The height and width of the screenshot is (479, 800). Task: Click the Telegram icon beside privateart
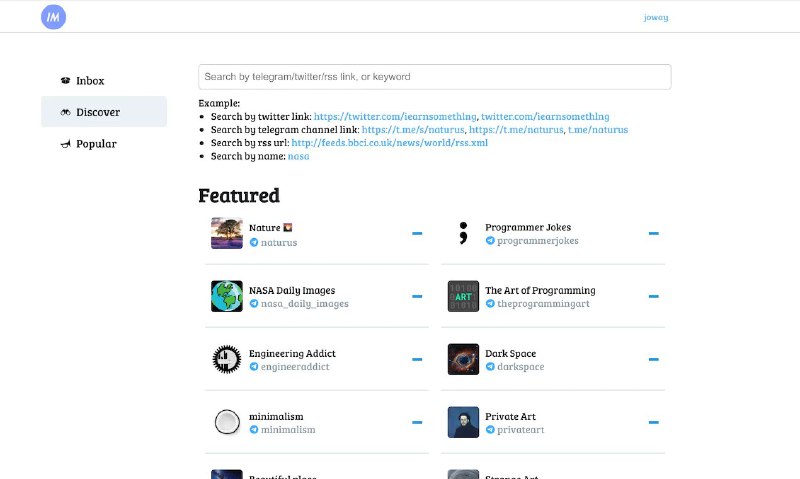(x=490, y=430)
